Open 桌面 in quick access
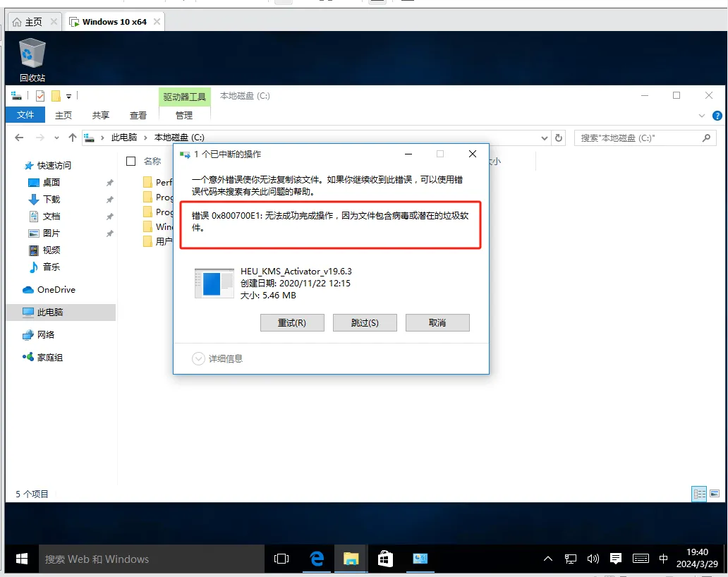 [x=51, y=183]
